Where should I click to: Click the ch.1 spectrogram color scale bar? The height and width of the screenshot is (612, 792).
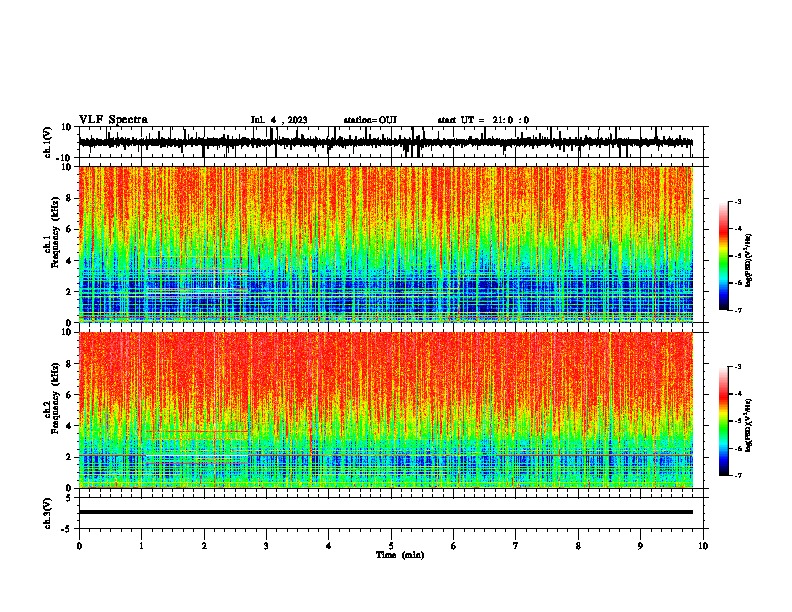(x=724, y=256)
